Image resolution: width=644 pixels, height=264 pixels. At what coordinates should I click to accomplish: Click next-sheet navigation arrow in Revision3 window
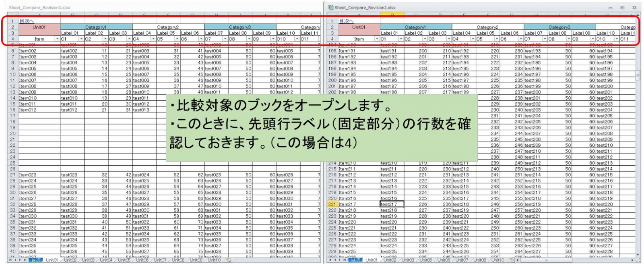click(x=21, y=260)
